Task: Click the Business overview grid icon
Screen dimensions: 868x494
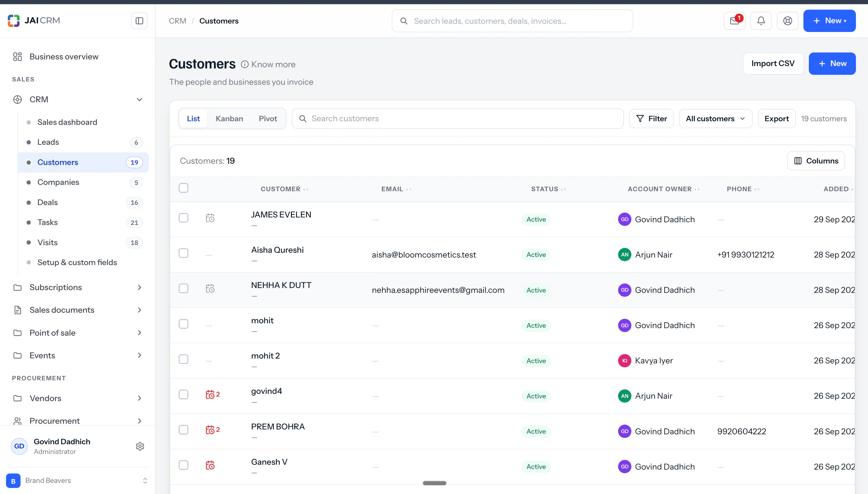Action: tap(17, 57)
